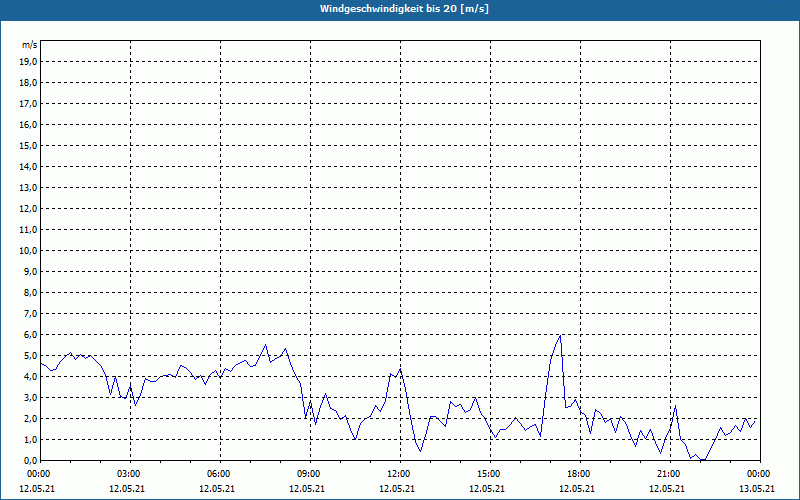Select the 2,0 y-axis label

point(30,418)
